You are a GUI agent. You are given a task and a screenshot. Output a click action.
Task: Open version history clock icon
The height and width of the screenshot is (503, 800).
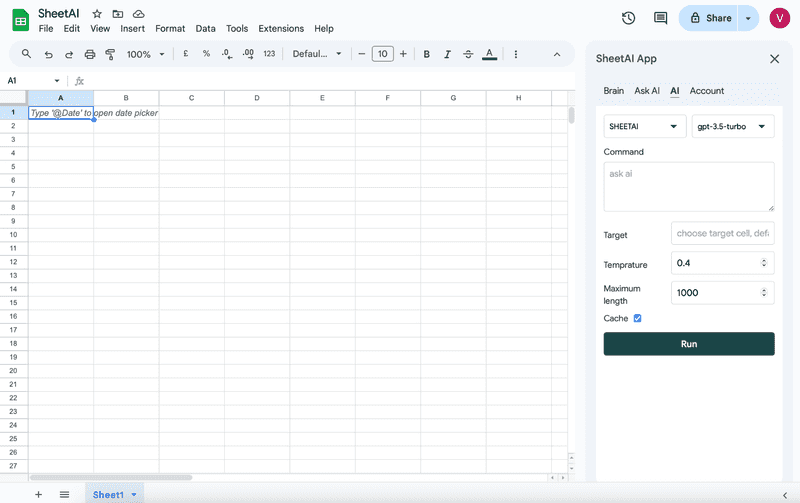[629, 18]
